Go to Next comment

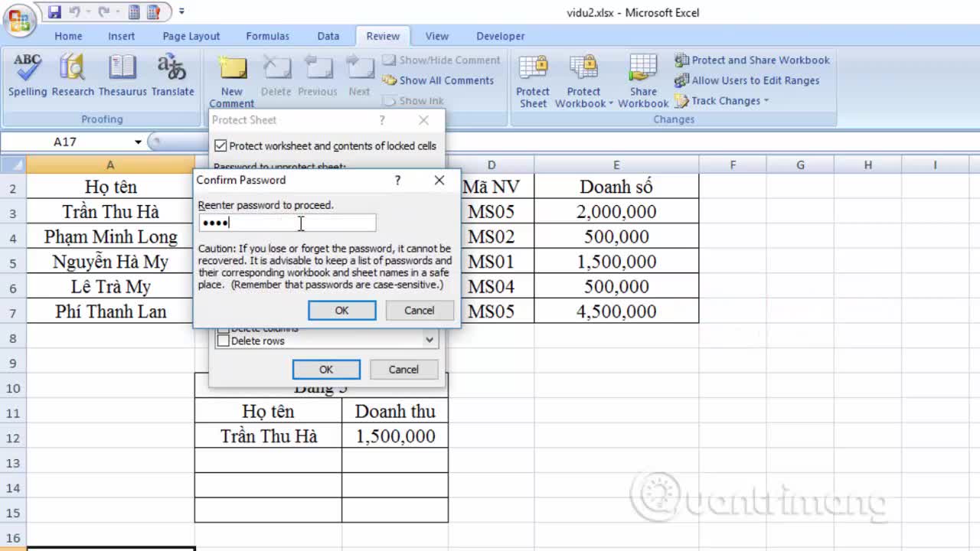point(359,76)
